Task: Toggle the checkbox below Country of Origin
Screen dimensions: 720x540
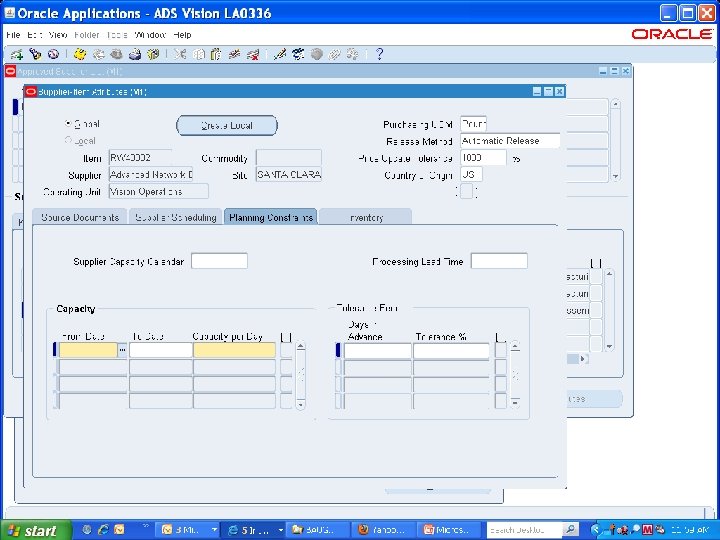Action: click(x=467, y=191)
